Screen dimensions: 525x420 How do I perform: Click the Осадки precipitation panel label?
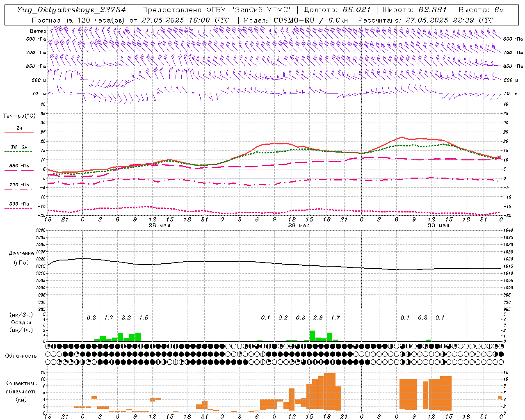pos(21,322)
